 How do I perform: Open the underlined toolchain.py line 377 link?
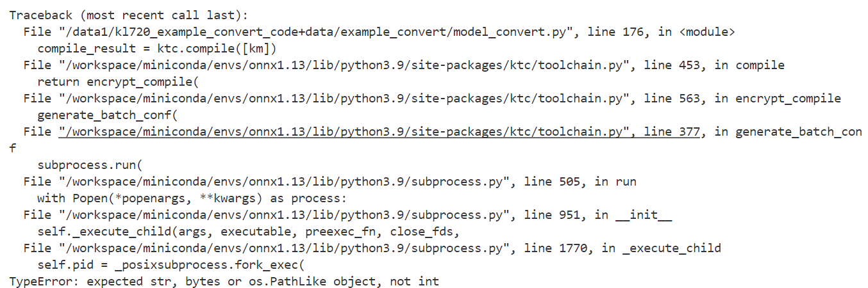pyautogui.click(x=378, y=132)
